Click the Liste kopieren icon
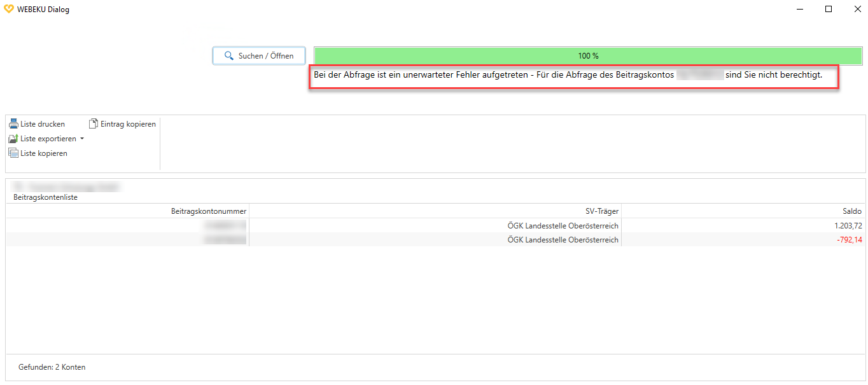 point(13,153)
